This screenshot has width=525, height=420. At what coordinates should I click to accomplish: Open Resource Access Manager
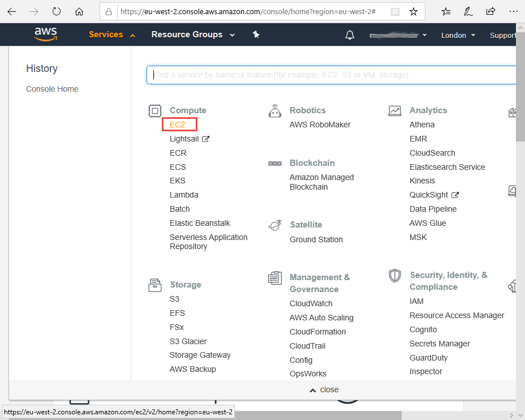click(x=457, y=315)
